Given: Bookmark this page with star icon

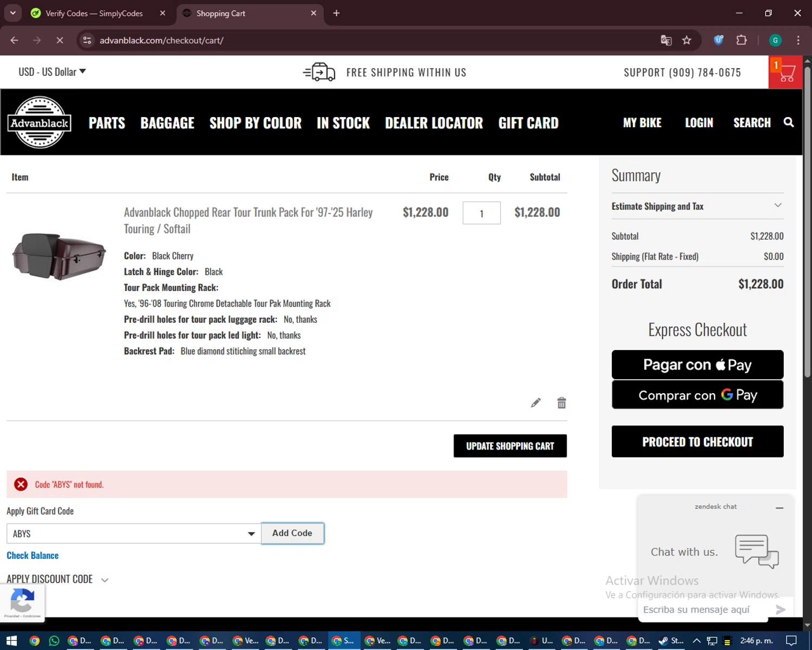Looking at the screenshot, I should click(x=686, y=40).
